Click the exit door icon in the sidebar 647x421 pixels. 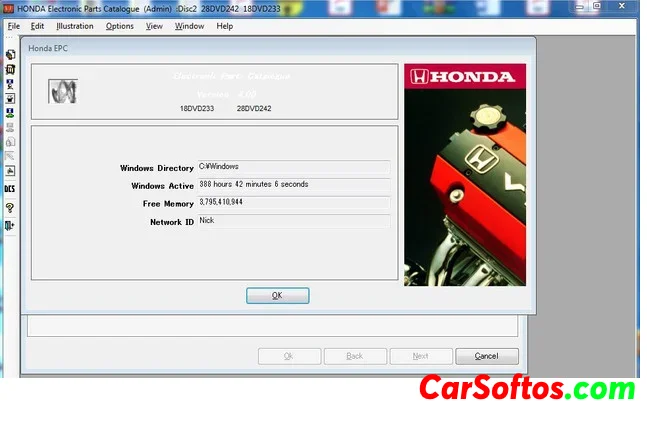tap(10, 226)
